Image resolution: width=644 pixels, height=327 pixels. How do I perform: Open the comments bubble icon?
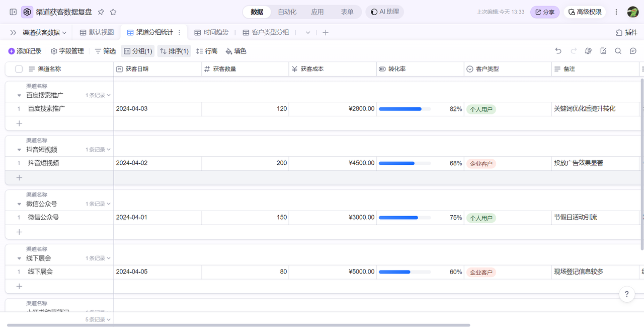pos(633,51)
